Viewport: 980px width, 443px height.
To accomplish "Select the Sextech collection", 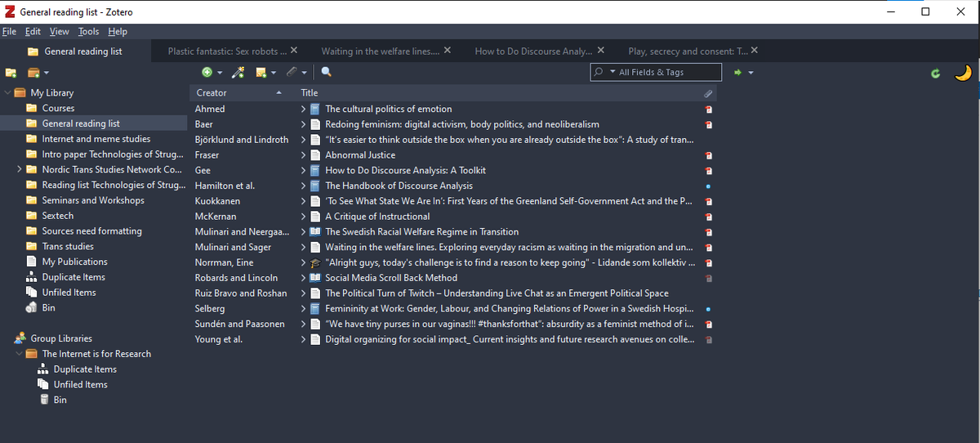I will pyautogui.click(x=58, y=216).
